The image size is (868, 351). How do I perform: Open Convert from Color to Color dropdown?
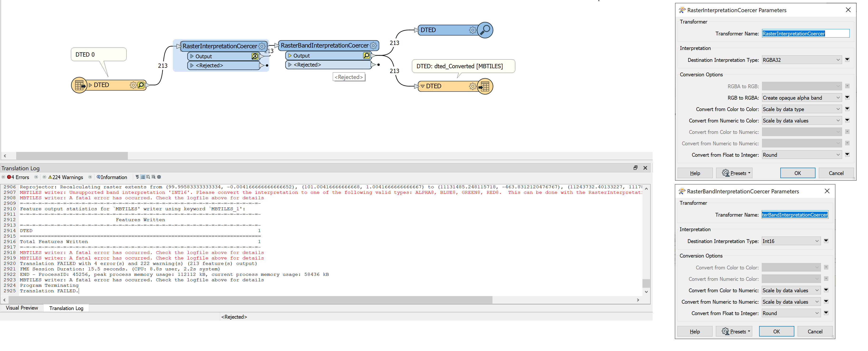802,109
